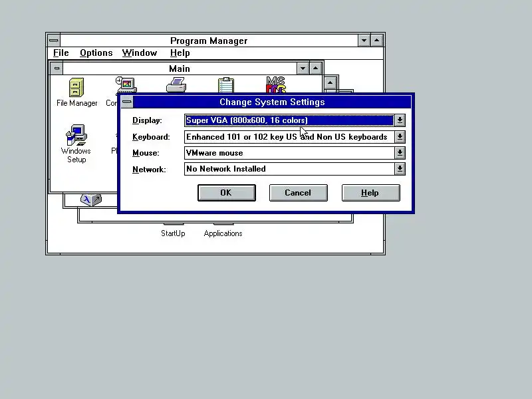
Task: Maximize the Main group window
Action: click(315, 68)
